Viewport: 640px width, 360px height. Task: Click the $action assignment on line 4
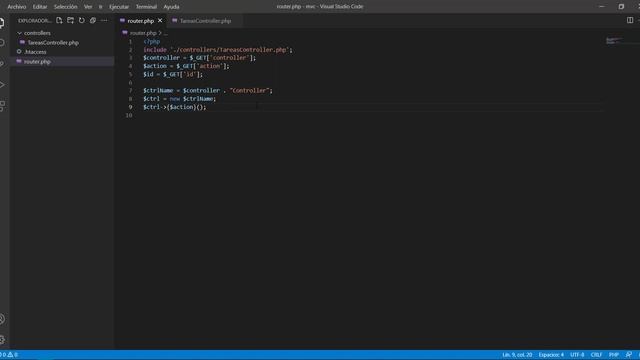186,66
